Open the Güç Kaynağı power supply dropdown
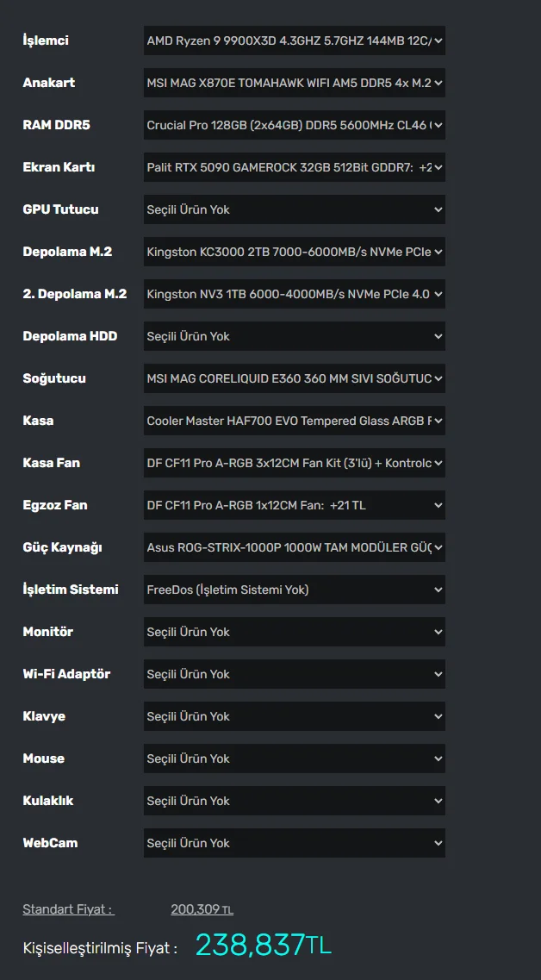This screenshot has width=541, height=980. (x=294, y=547)
